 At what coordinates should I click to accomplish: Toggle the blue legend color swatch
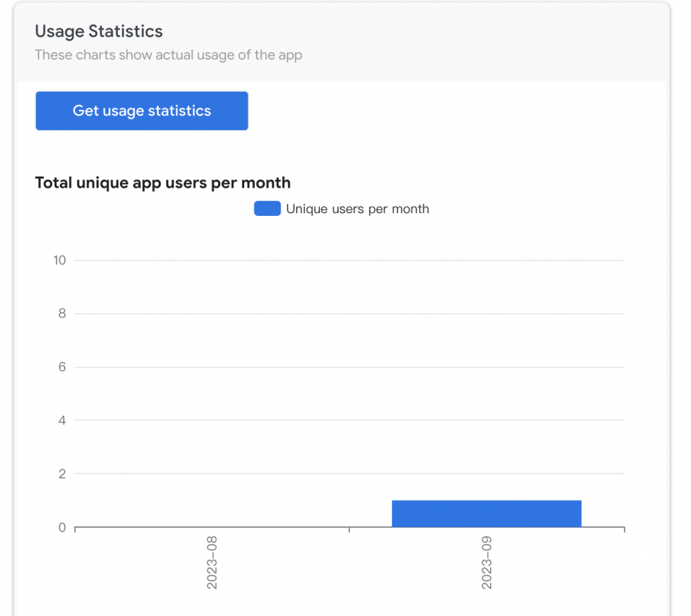point(267,208)
